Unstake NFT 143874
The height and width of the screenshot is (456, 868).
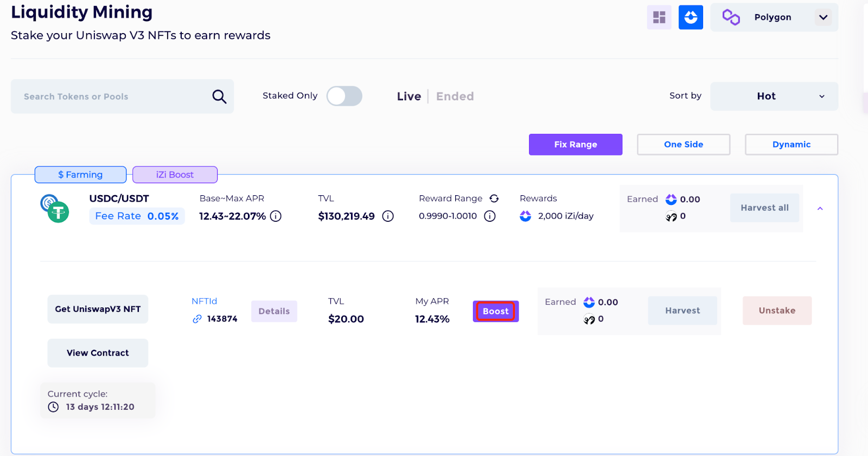[777, 311]
